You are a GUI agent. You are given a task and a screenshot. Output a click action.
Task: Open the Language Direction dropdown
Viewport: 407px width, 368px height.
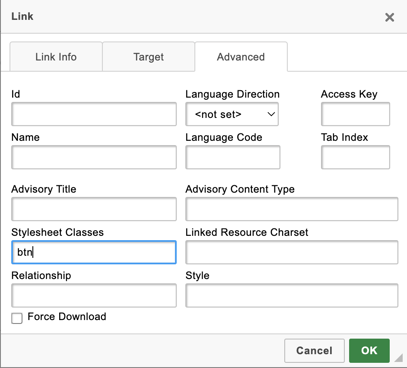[x=232, y=114]
